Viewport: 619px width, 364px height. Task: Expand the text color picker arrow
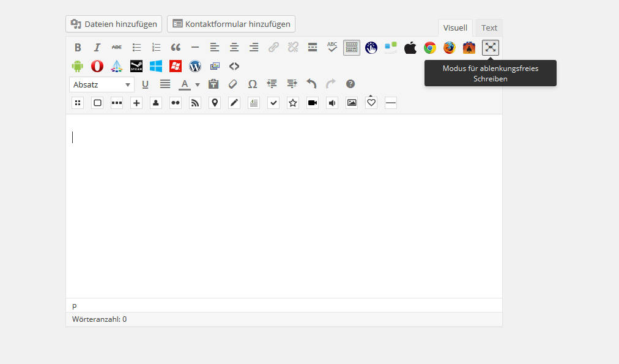(198, 85)
